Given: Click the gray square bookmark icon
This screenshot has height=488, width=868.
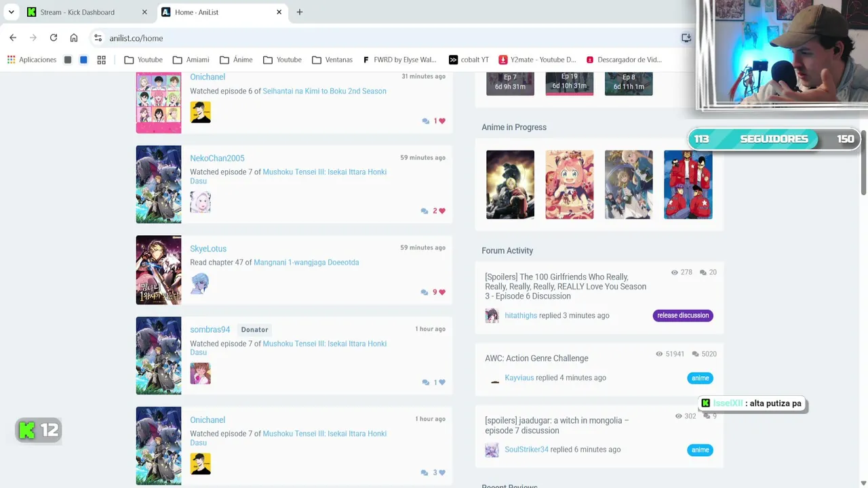Looking at the screenshot, I should tap(68, 60).
